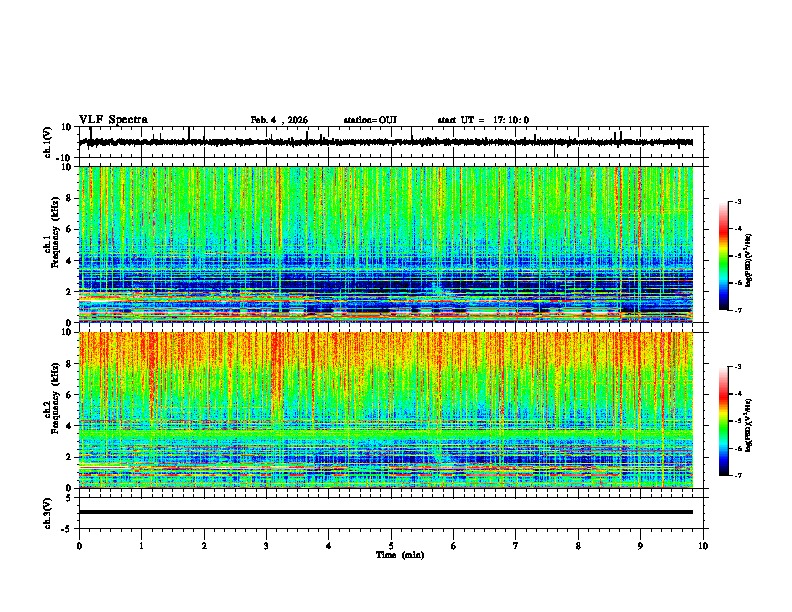
Task: Click time axis tick label "6"
Action: 454,546
